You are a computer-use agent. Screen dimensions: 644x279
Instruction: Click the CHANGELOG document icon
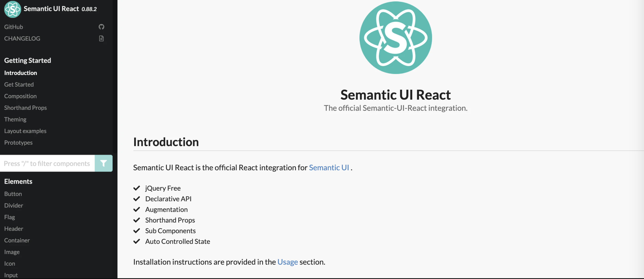click(101, 39)
